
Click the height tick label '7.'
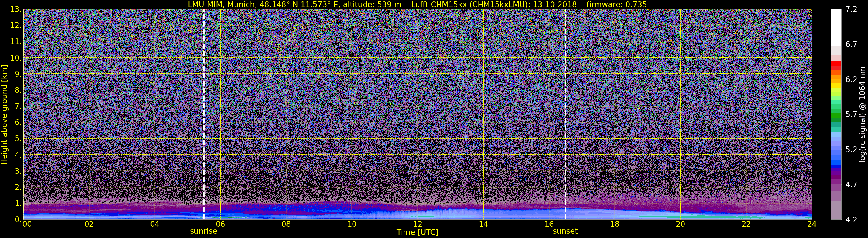click(x=18, y=107)
